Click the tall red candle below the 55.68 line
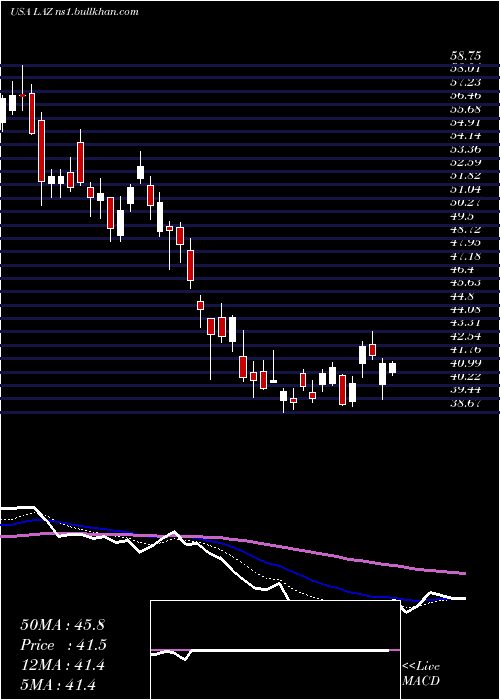The height and width of the screenshot is (700, 500). coord(41,151)
